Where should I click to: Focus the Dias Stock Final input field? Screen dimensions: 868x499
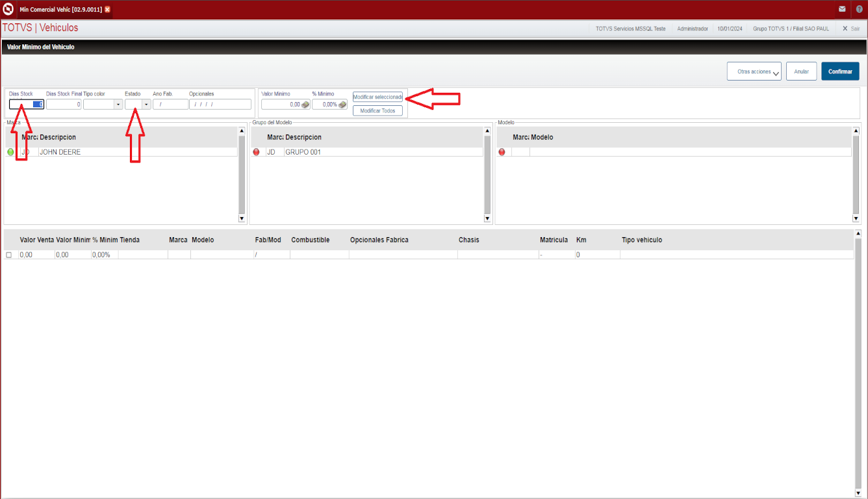[x=64, y=104]
